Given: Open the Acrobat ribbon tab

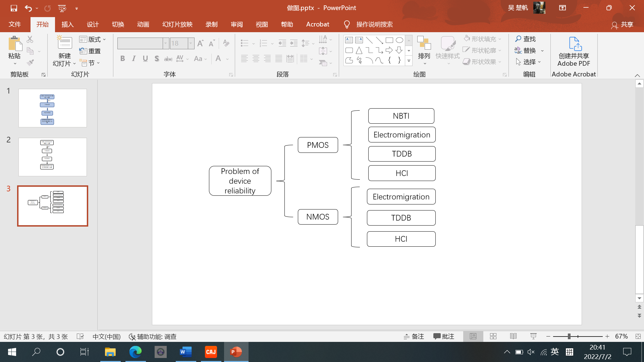Looking at the screenshot, I should click(x=317, y=24).
